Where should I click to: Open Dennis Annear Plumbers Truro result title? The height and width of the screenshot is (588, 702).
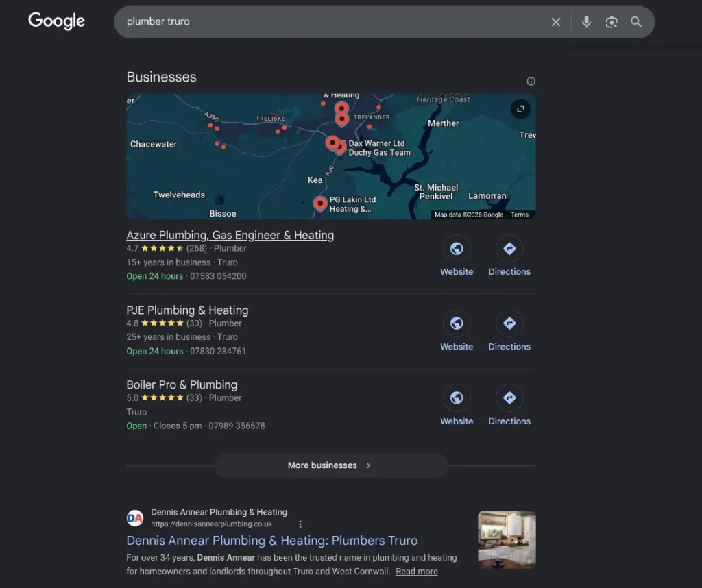coord(271,541)
